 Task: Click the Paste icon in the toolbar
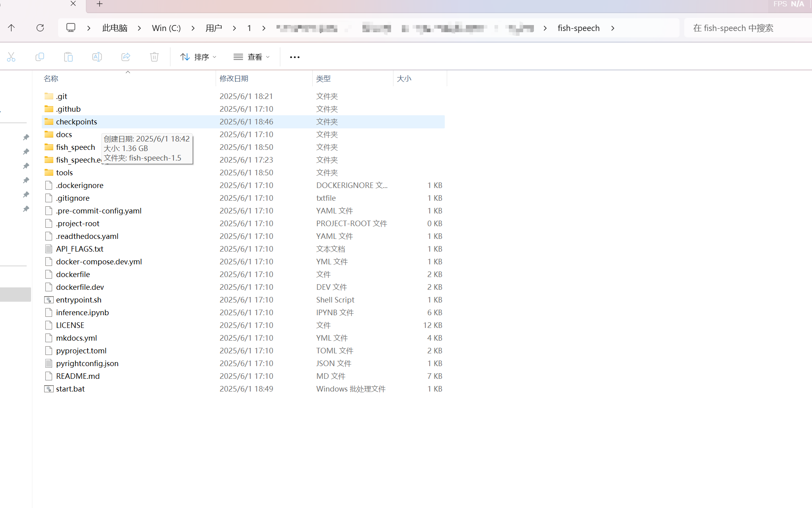click(68, 57)
